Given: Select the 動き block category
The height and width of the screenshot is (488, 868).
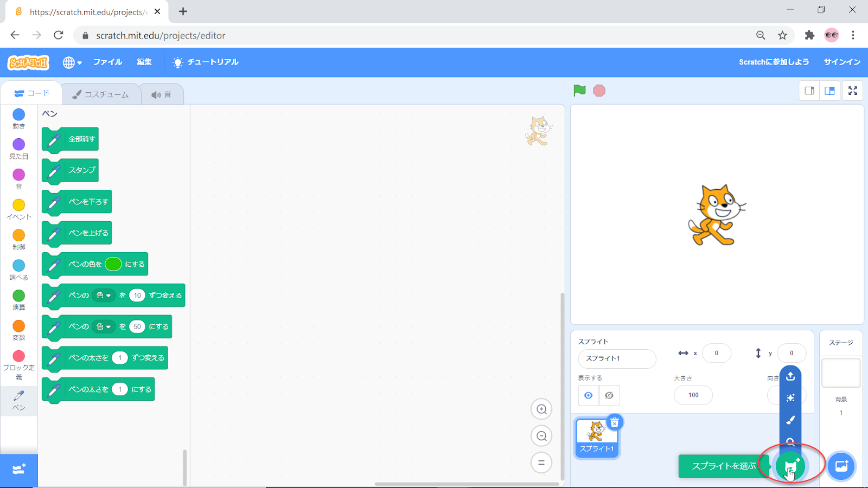Looking at the screenshot, I should [19, 119].
